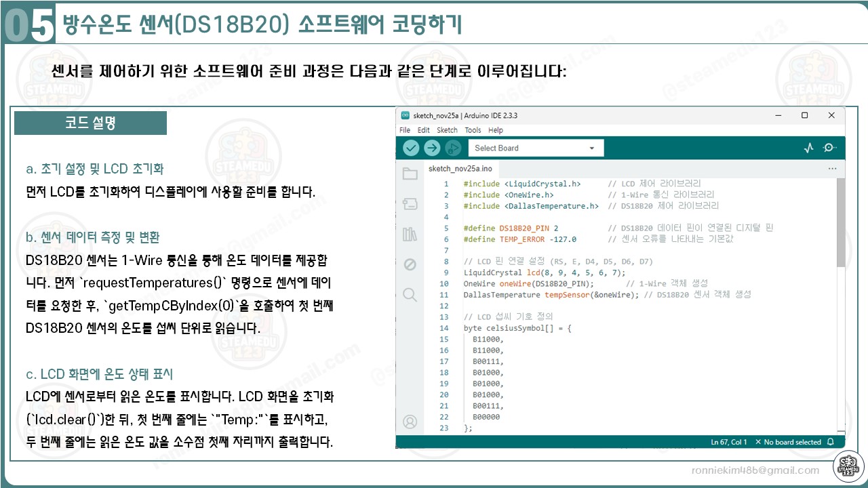Click the ronniekim486@gmail.com email text
Image resolution: width=868 pixels, height=488 pixels.
tap(755, 470)
